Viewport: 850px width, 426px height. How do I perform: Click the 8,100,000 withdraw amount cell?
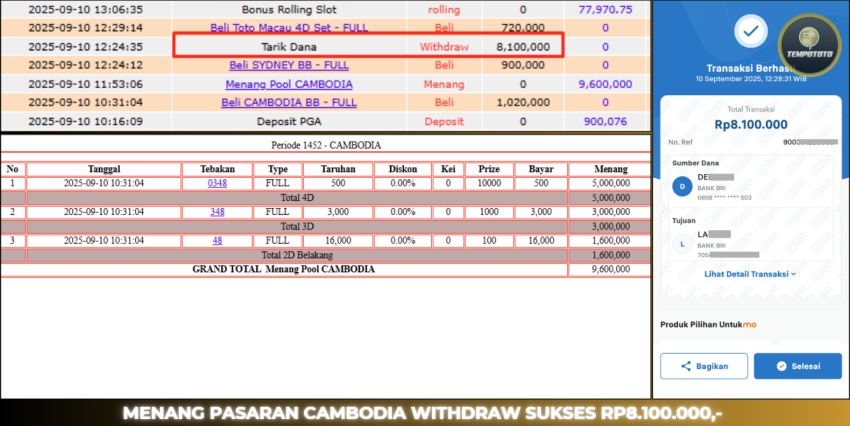pos(523,47)
